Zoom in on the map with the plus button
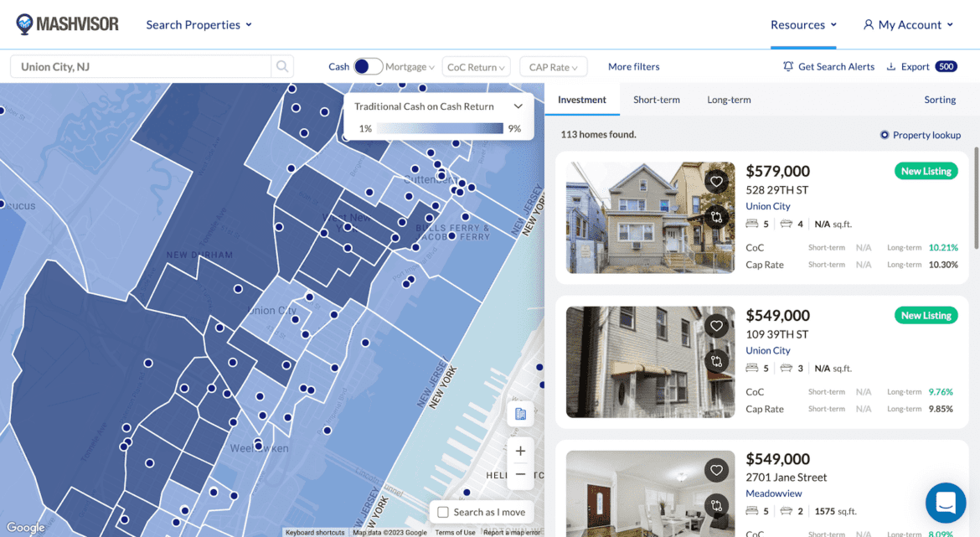980x537 pixels. pyautogui.click(x=520, y=451)
